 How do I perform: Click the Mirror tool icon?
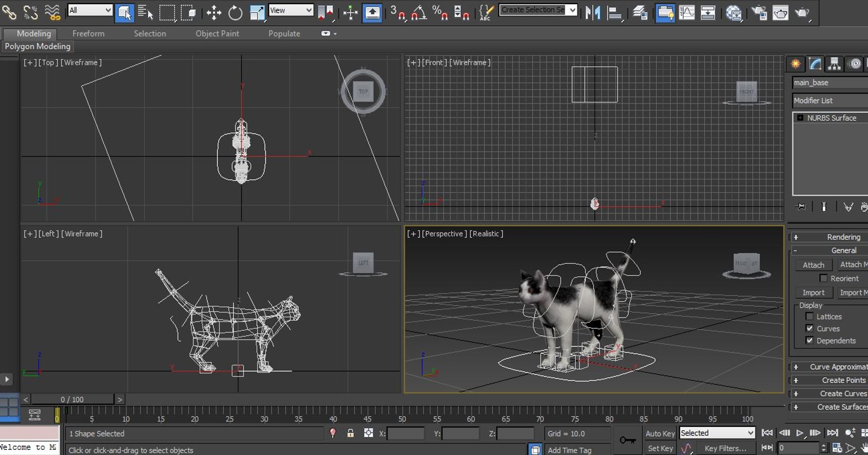[593, 12]
